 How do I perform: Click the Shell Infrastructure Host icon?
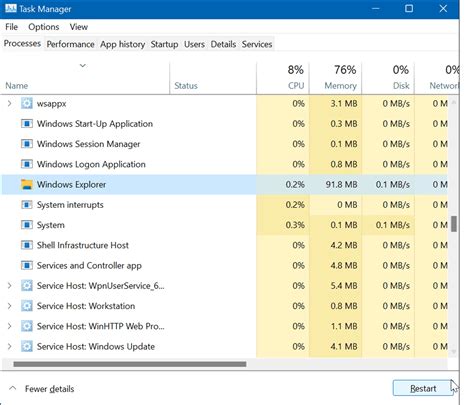point(27,245)
